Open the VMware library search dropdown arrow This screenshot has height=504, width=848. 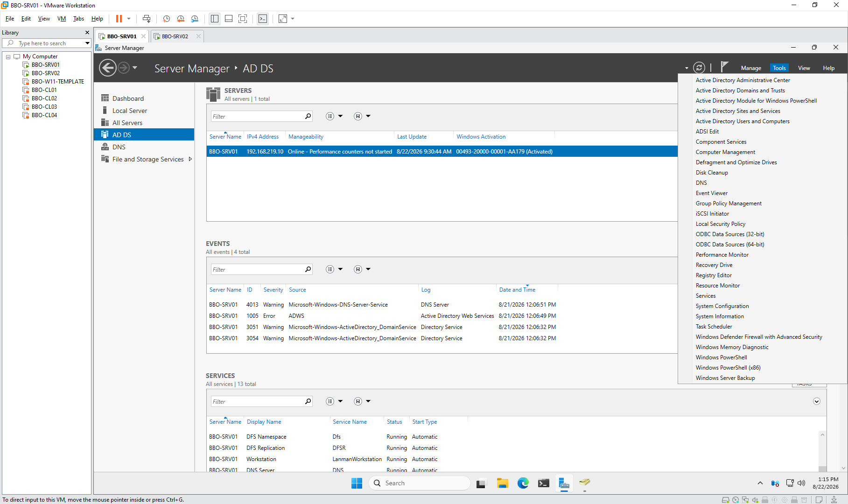(x=87, y=43)
